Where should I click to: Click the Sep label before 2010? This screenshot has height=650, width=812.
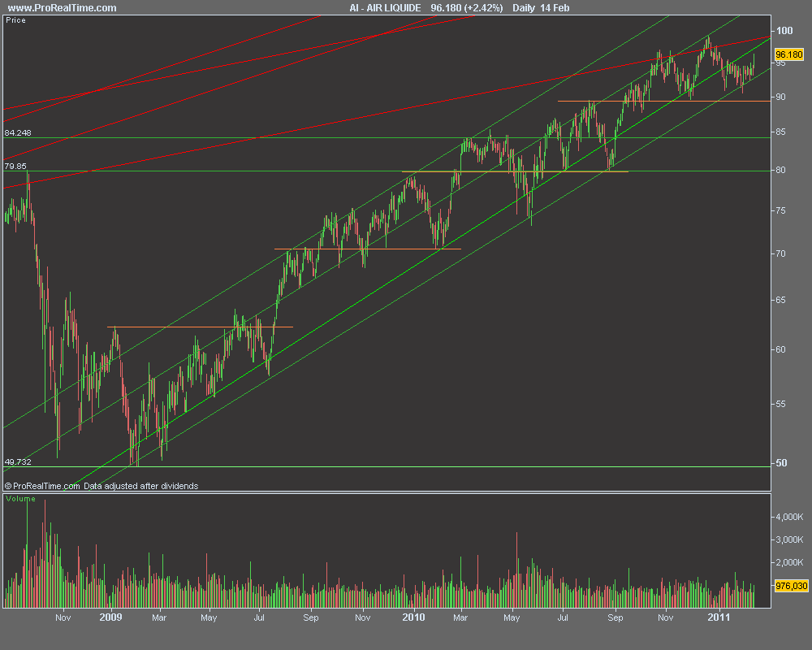click(x=311, y=617)
